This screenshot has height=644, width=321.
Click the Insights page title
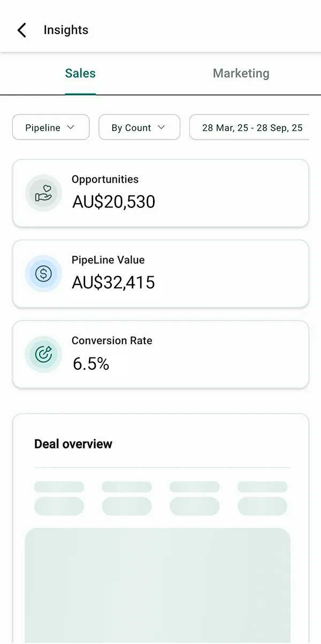click(66, 30)
